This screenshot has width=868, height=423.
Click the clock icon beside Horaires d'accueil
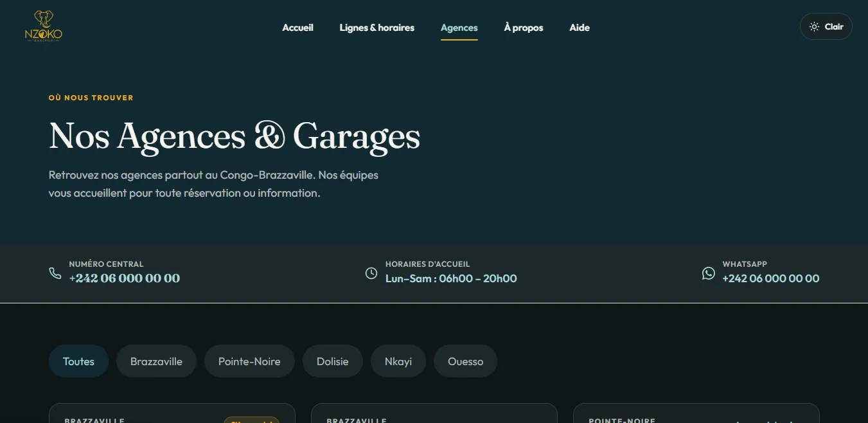[371, 273]
